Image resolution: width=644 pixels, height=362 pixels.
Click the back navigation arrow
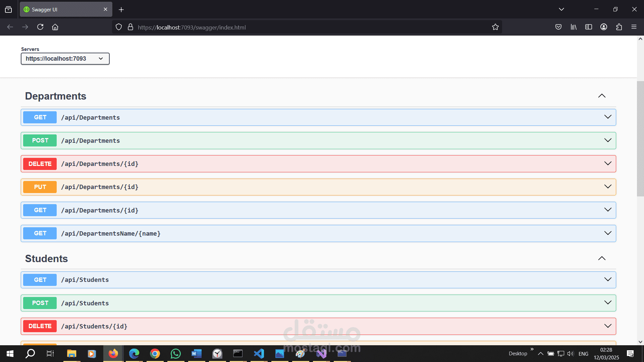coord(10,27)
